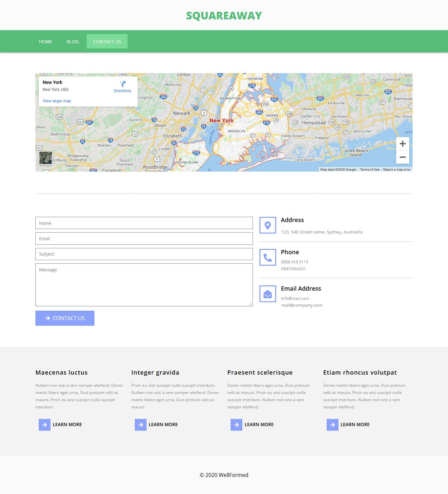448x494 pixels.
Task: Click the phone number 0987654321
Action: [x=294, y=269]
